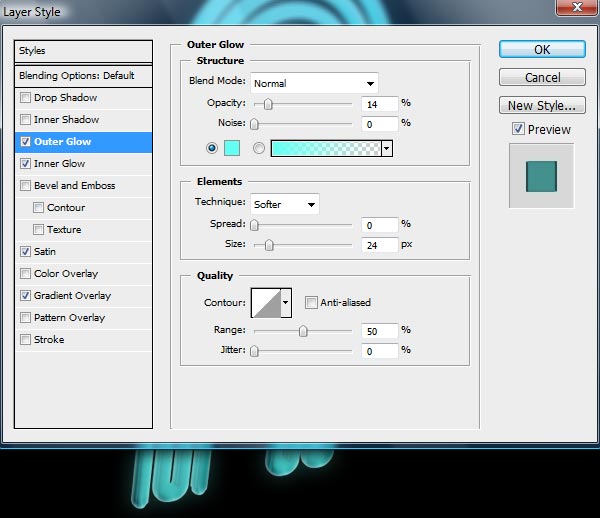Click the New Style... button
This screenshot has width=600, height=518.
tap(542, 105)
